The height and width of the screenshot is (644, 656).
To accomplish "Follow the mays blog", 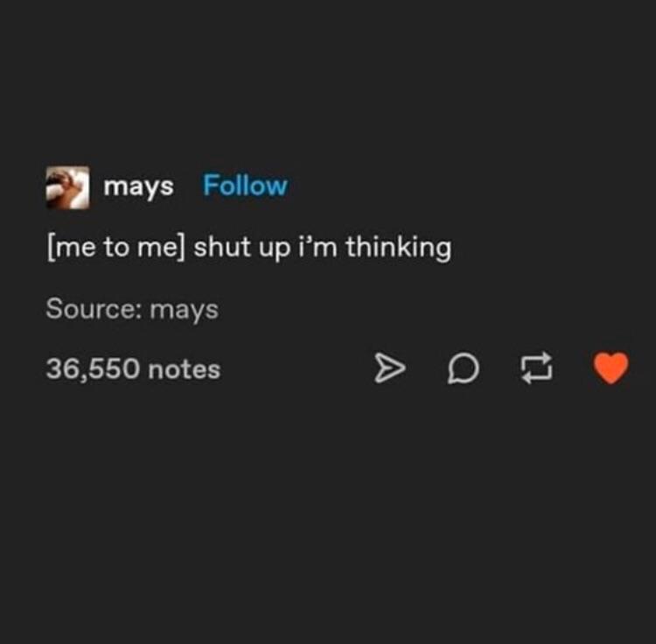I will [244, 185].
